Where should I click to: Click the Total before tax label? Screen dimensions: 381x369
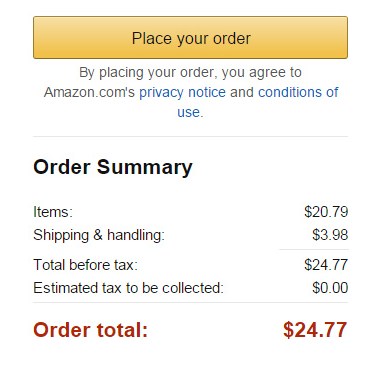85,265
